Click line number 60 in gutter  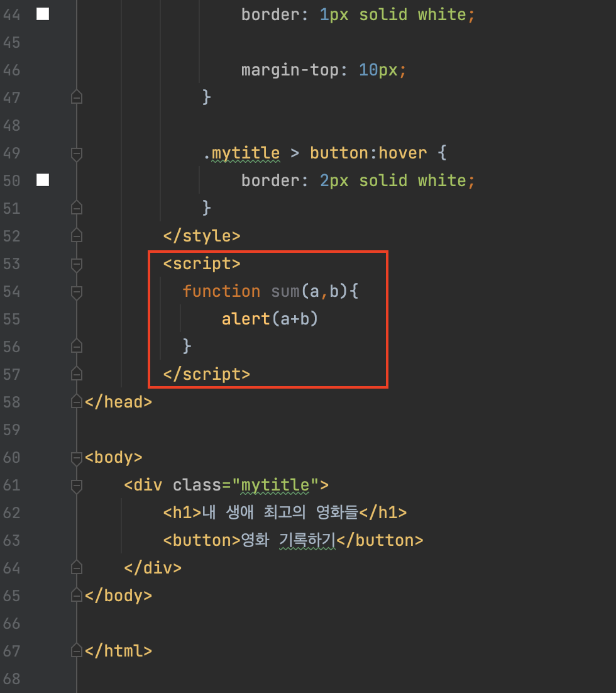click(11, 457)
